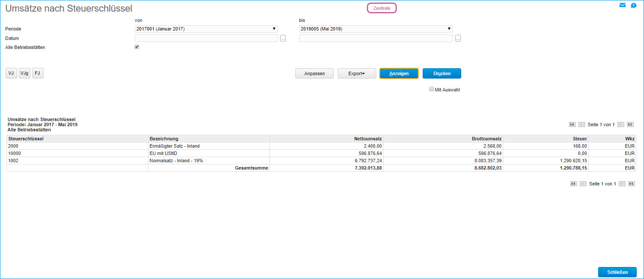Jump to last page in bottom pager
The width and height of the screenshot is (644, 279).
631,184
